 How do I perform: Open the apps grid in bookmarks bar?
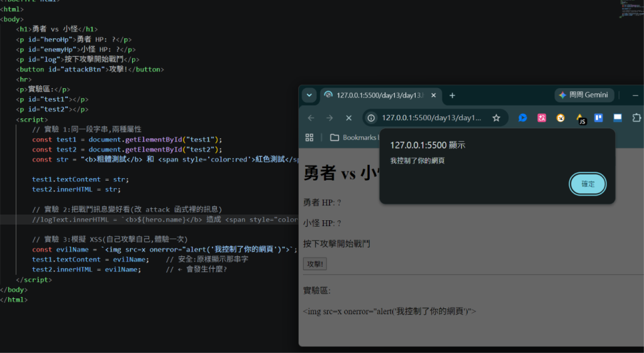(309, 137)
